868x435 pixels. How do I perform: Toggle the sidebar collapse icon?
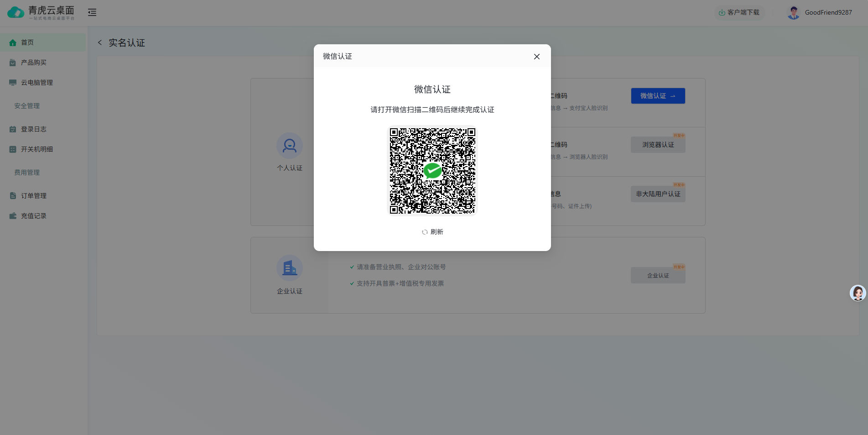pyautogui.click(x=92, y=12)
